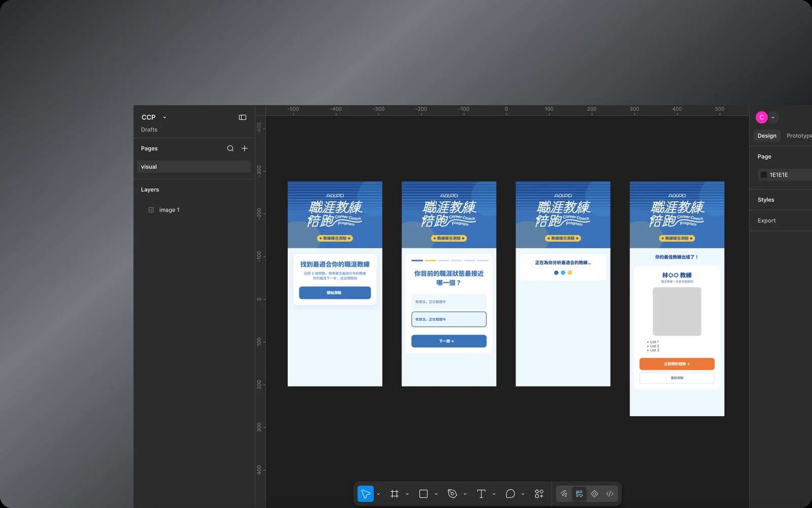The height and width of the screenshot is (508, 812).
Task: Select the Move tool in the toolbar
Action: pyautogui.click(x=365, y=494)
